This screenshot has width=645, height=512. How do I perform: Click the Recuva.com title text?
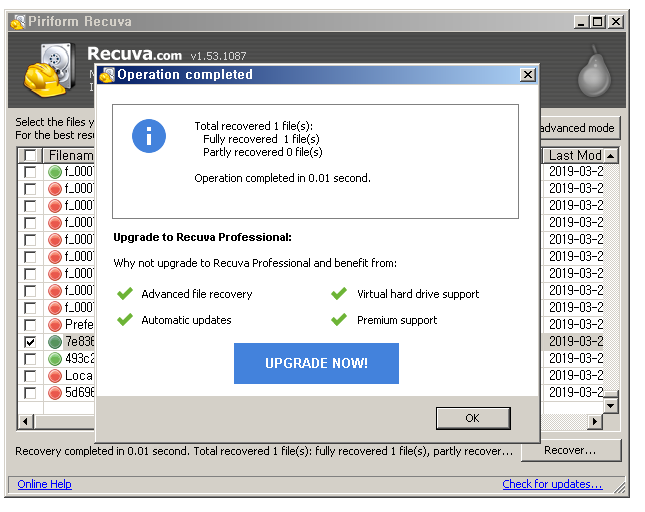tap(135, 54)
